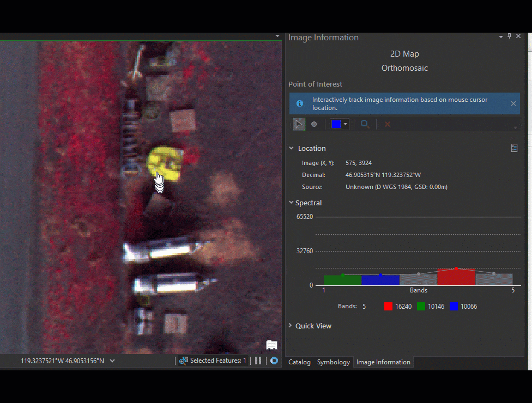Viewport: 532px width, 403px height.
Task: Click the record point of interest icon
Action: (314, 124)
